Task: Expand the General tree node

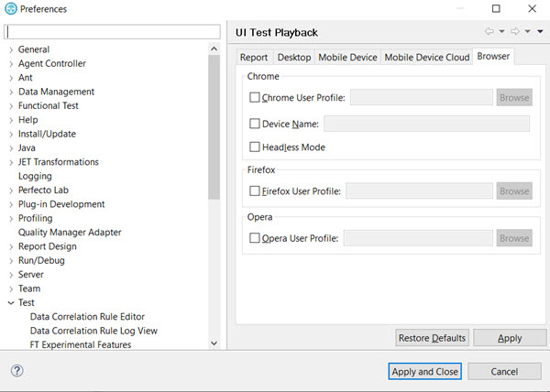Action: click(x=11, y=49)
